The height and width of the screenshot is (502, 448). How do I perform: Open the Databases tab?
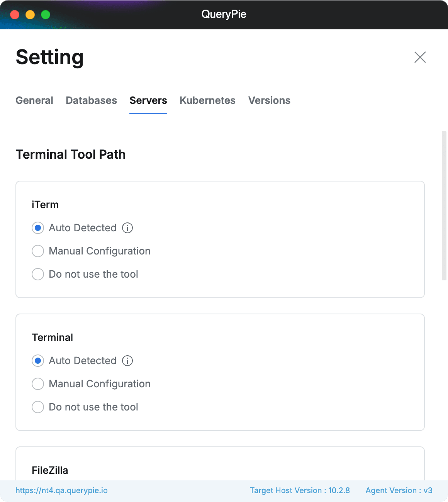click(91, 100)
